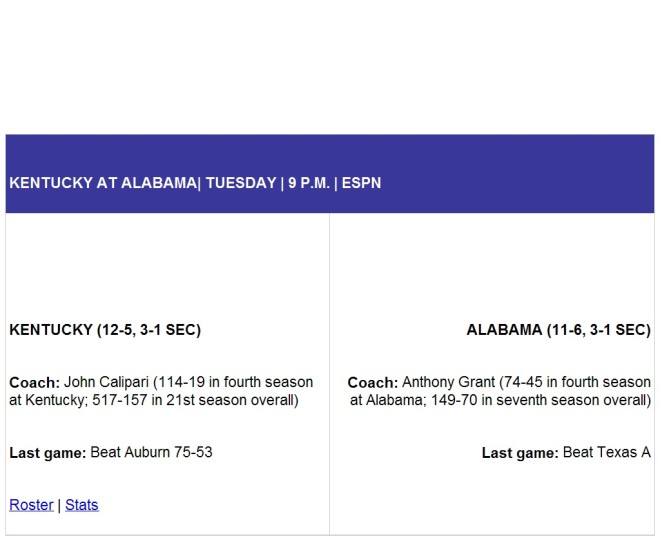Image resolution: width=660 pixels, height=541 pixels.
Task: Click the John Calipari name
Action: click(x=106, y=382)
